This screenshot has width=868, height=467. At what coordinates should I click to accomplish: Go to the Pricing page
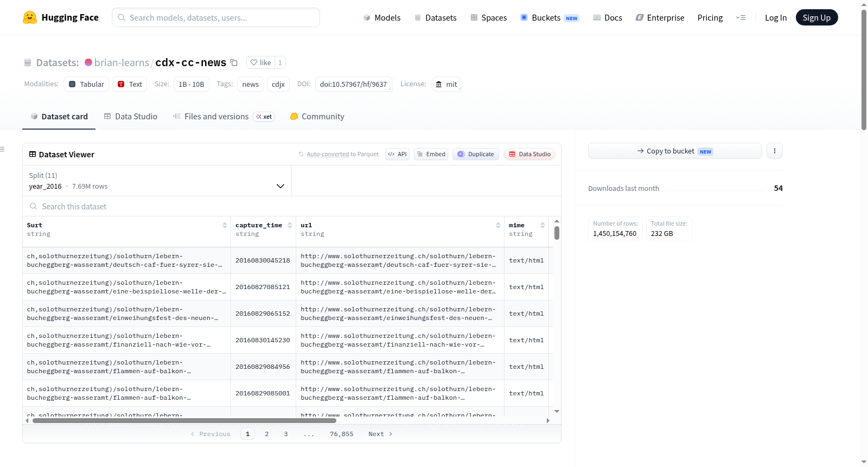[x=710, y=17]
